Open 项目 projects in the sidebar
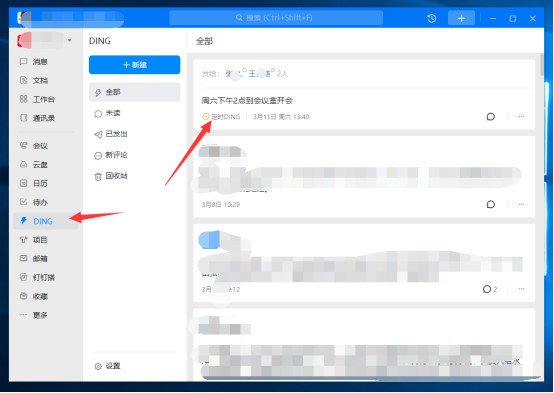 pyautogui.click(x=34, y=240)
